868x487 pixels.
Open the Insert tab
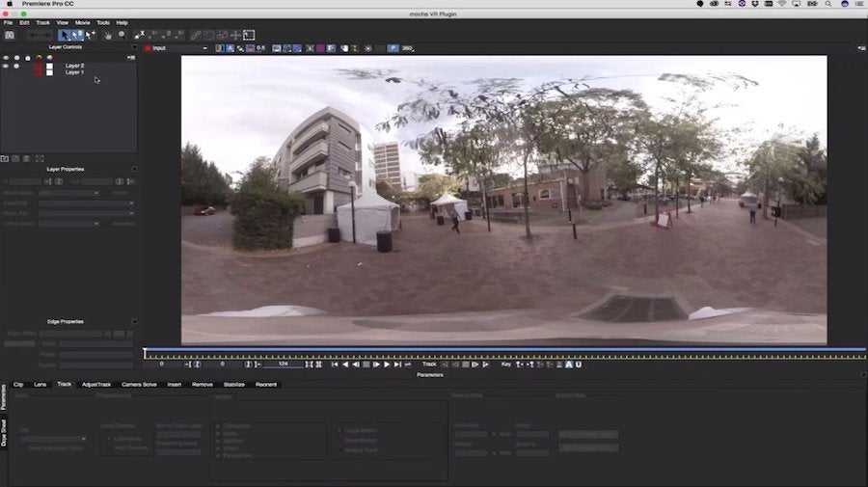pyautogui.click(x=175, y=384)
